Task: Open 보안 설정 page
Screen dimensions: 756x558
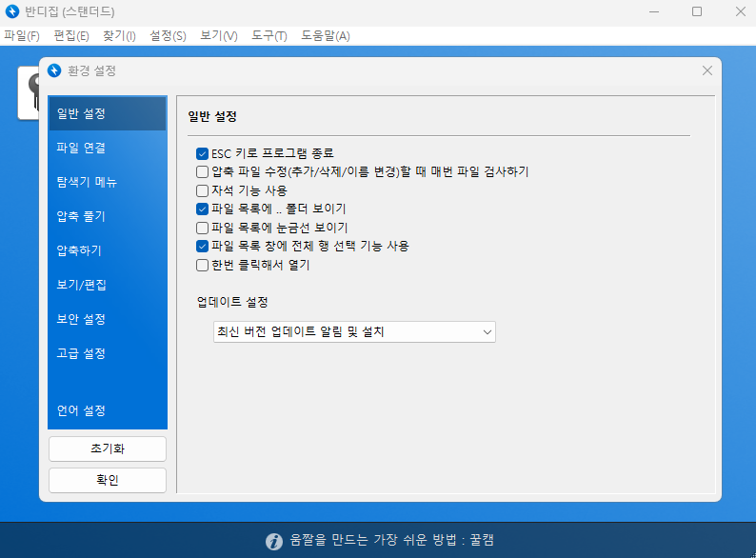Action: coord(108,319)
